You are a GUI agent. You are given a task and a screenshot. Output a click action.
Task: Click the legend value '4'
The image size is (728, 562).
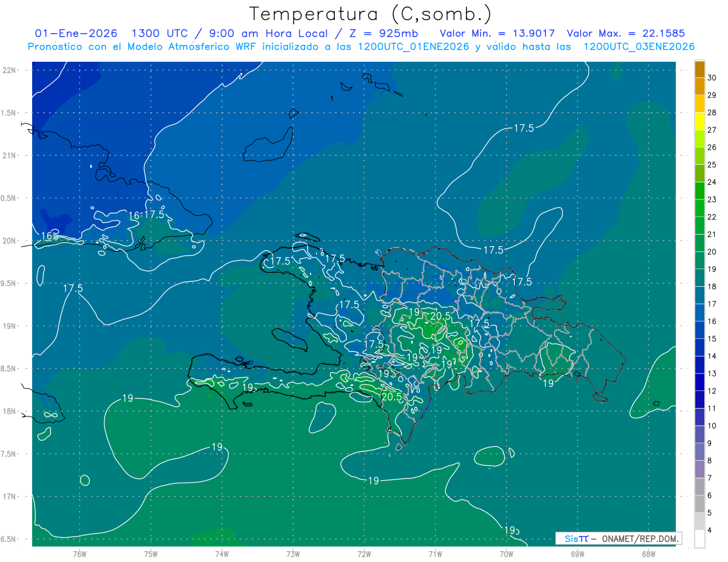coord(711,530)
